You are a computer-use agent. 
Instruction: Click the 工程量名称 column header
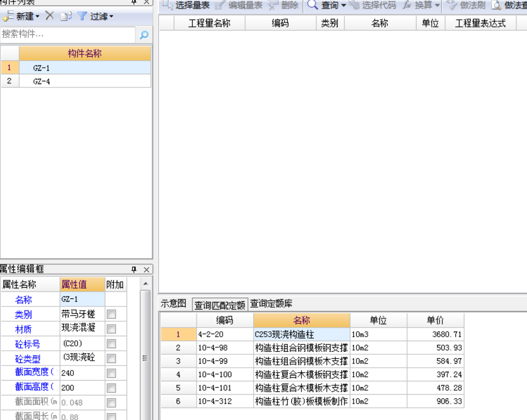pos(209,23)
